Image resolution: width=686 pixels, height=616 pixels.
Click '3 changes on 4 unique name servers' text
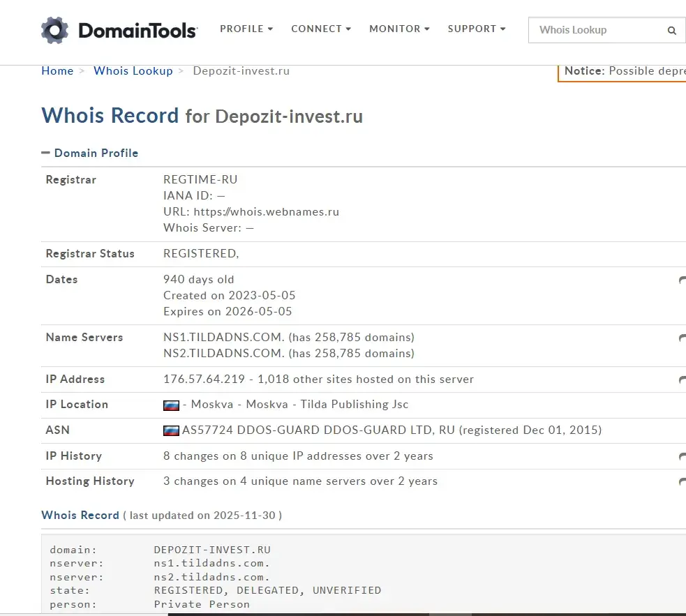pos(300,481)
